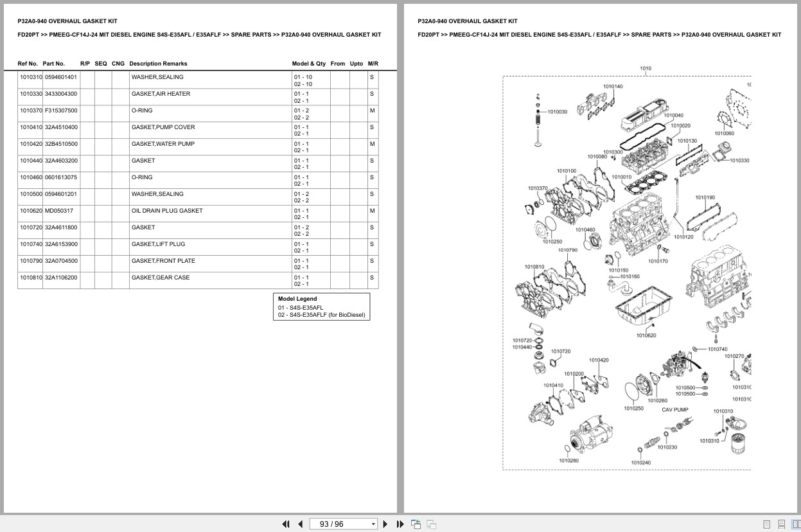Click GASKET,PUMP COVER description

(x=163, y=127)
